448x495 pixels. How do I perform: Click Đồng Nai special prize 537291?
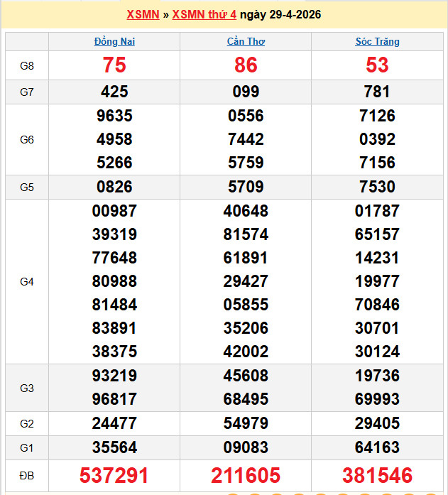click(114, 475)
